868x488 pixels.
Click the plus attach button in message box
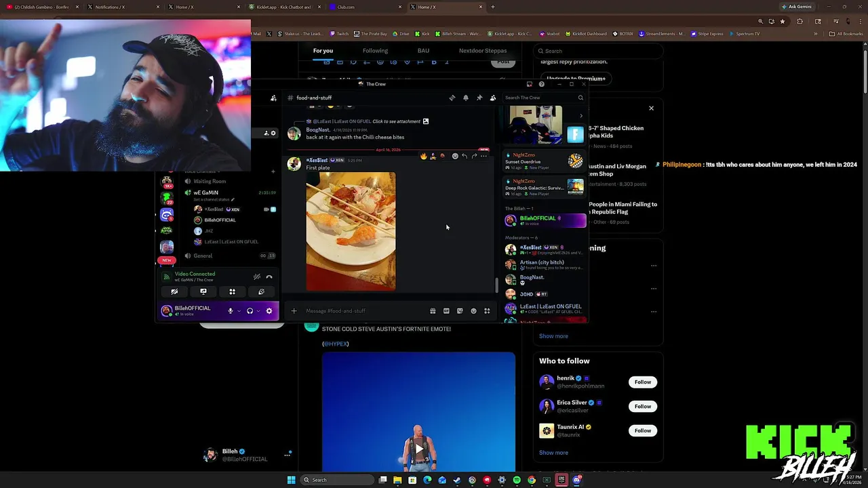pyautogui.click(x=294, y=311)
